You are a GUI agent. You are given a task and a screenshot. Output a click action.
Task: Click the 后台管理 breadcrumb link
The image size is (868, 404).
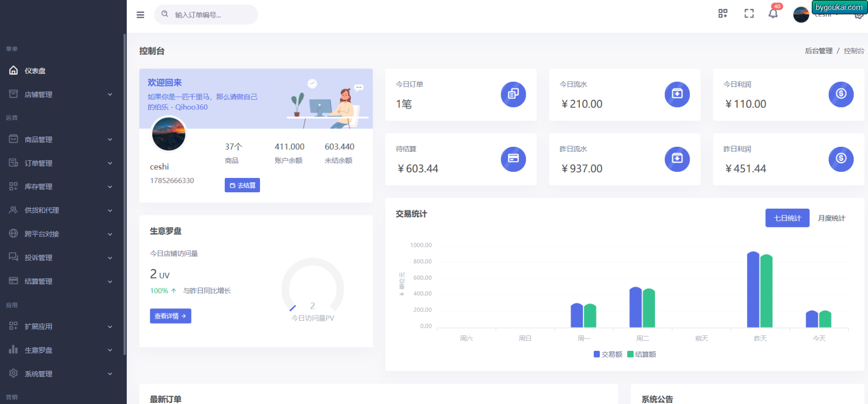[x=818, y=51]
